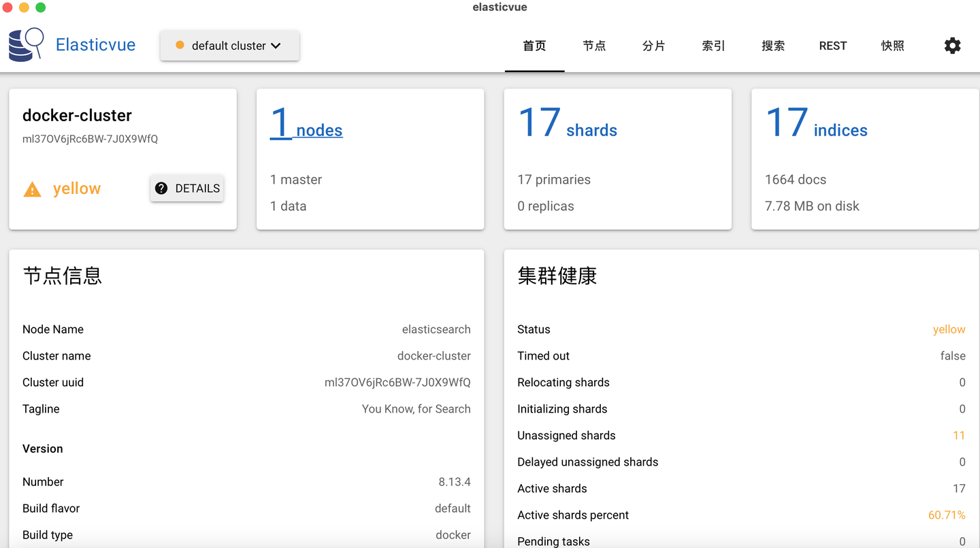
Task: Click the Elasticvue logo icon
Action: click(24, 44)
